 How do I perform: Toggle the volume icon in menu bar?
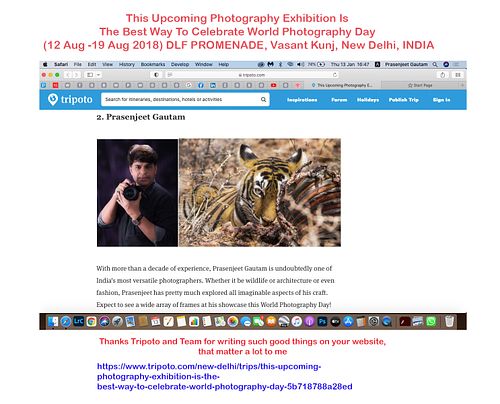click(x=300, y=64)
